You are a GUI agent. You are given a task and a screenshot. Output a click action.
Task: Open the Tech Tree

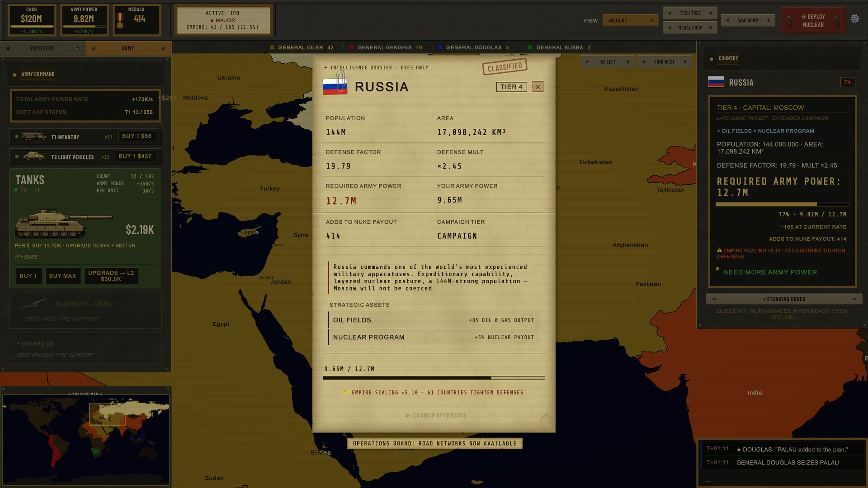690,13
